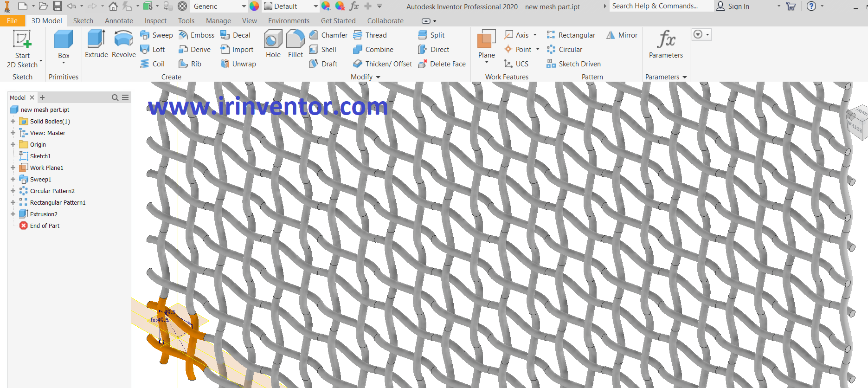This screenshot has height=388, width=868.
Task: Select the Shell tool
Action: tap(323, 50)
